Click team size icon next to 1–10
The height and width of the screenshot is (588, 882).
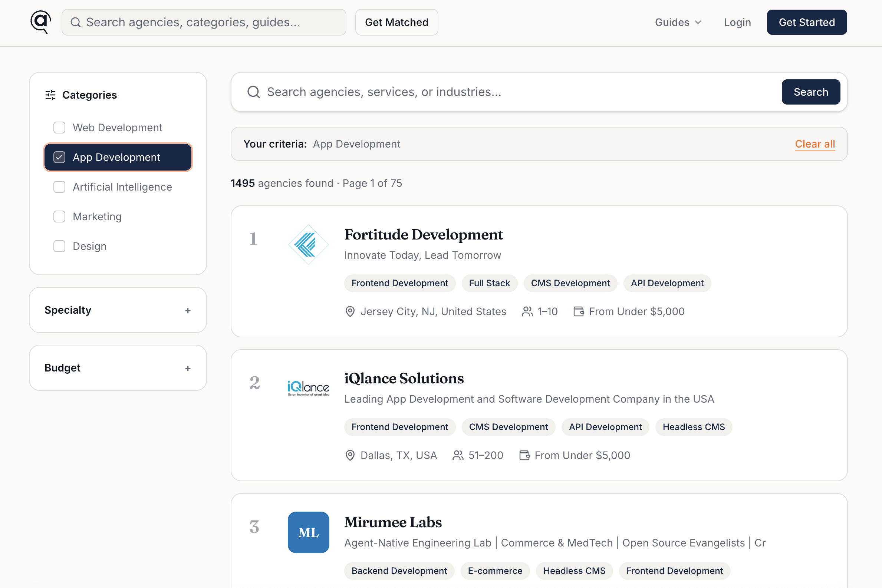point(527,312)
